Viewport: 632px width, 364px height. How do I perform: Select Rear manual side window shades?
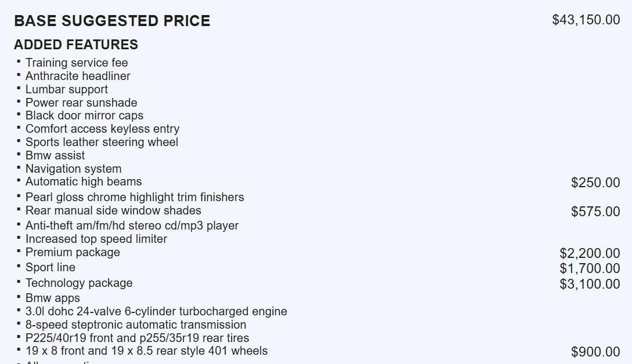(x=113, y=210)
